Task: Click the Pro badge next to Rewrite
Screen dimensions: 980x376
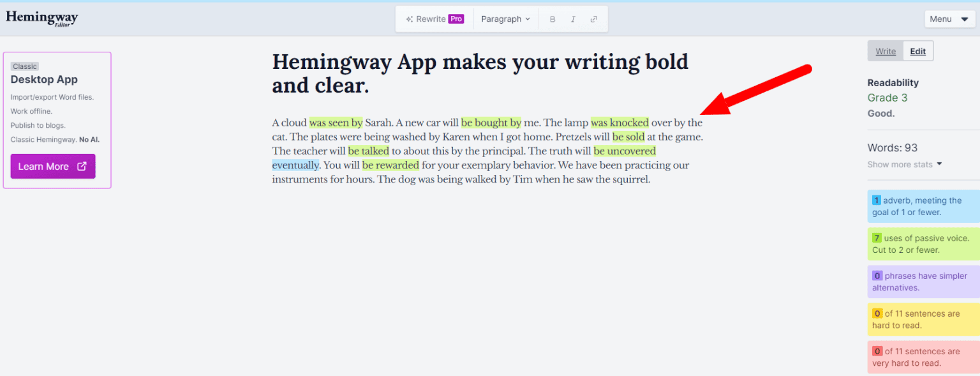Action: [x=456, y=19]
